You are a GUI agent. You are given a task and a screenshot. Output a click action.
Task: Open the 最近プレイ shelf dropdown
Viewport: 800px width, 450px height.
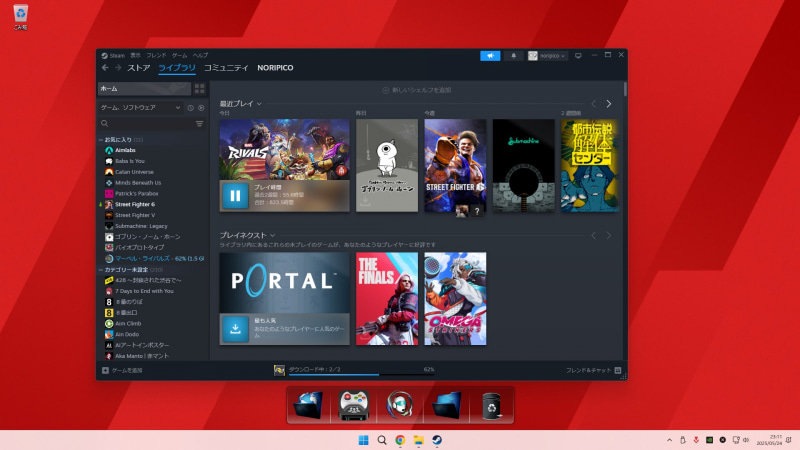click(259, 104)
